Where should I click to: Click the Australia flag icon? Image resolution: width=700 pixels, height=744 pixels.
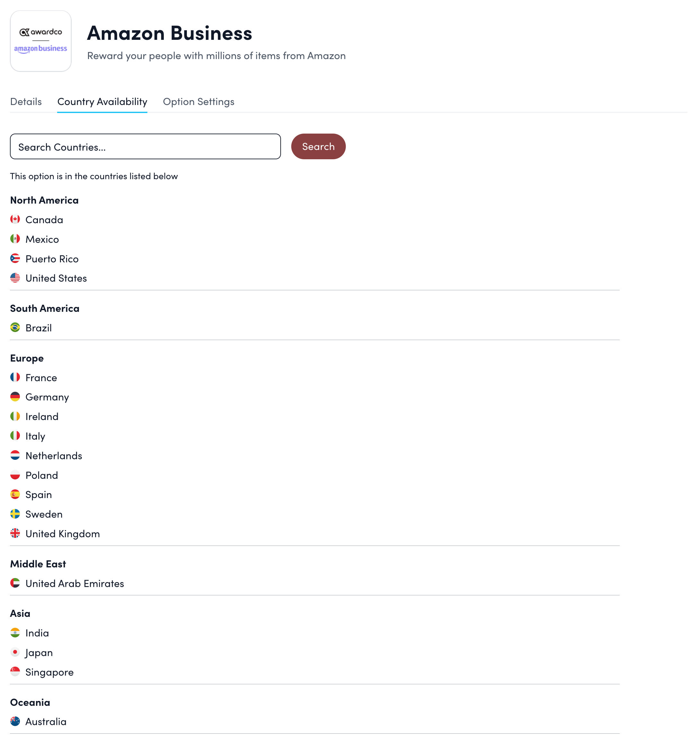14,721
